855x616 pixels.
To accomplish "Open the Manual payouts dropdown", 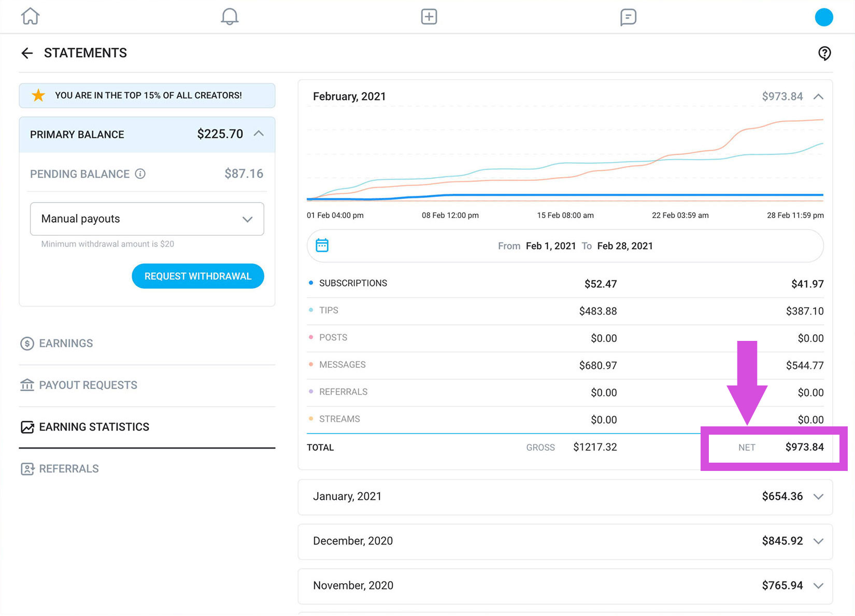I will 147,219.
